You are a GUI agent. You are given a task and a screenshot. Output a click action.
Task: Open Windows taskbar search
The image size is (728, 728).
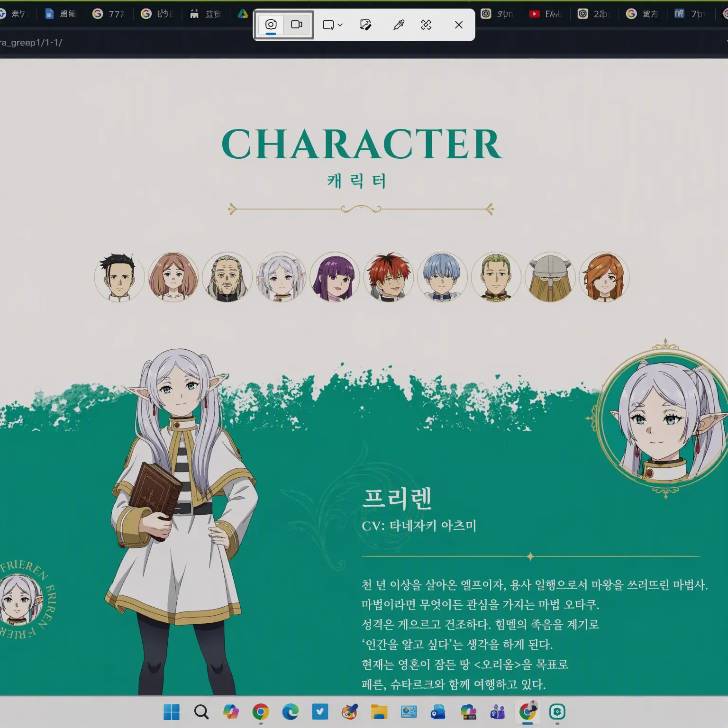[x=201, y=712]
